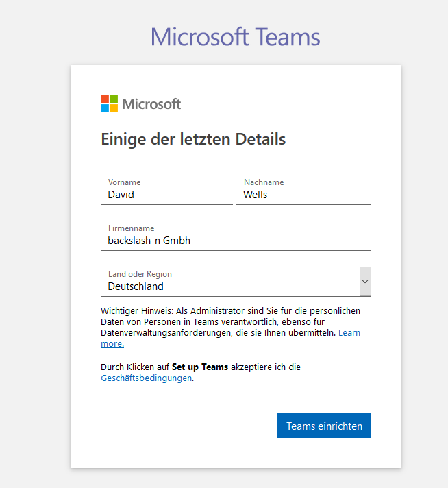
Task: Click the Microsoft Teams page title
Action: click(x=235, y=36)
